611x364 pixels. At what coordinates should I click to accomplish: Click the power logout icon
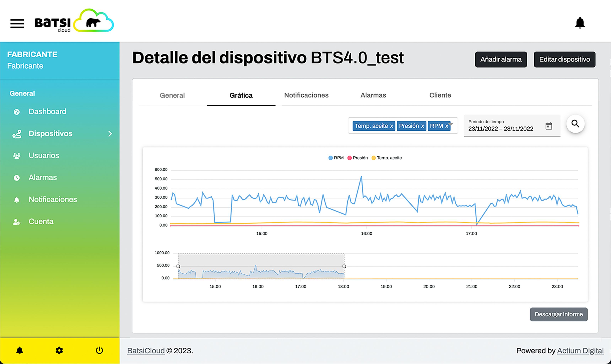(x=99, y=351)
